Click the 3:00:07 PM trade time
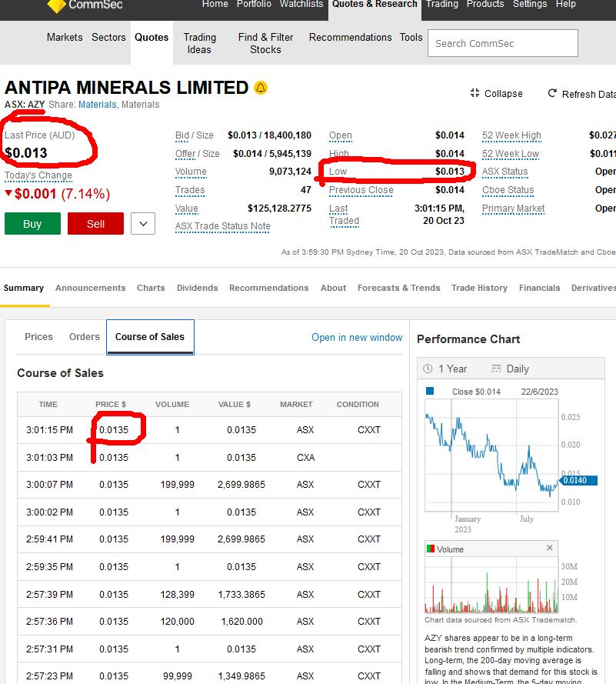This screenshot has width=616, height=684. point(49,485)
